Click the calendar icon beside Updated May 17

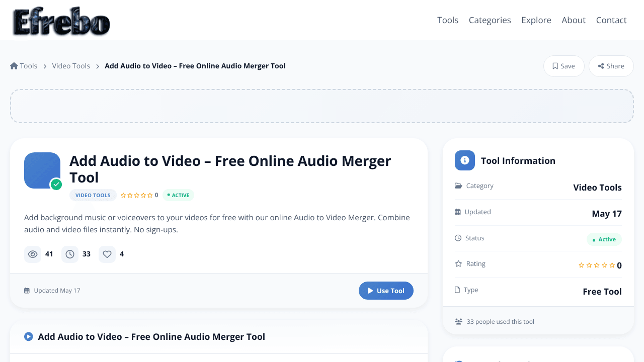click(x=27, y=291)
